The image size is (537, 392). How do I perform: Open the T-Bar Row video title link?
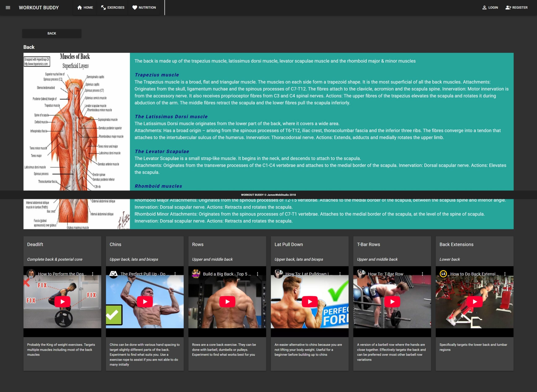(385, 274)
